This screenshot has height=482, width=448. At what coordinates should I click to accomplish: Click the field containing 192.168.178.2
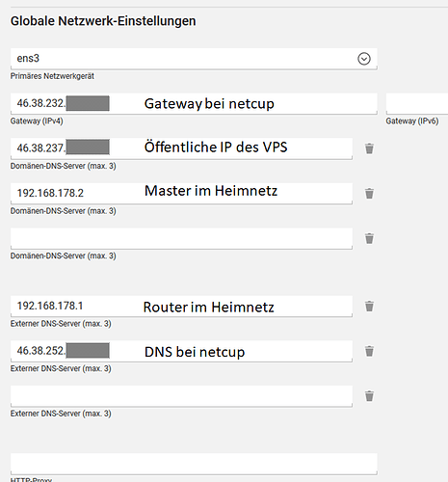(181, 194)
